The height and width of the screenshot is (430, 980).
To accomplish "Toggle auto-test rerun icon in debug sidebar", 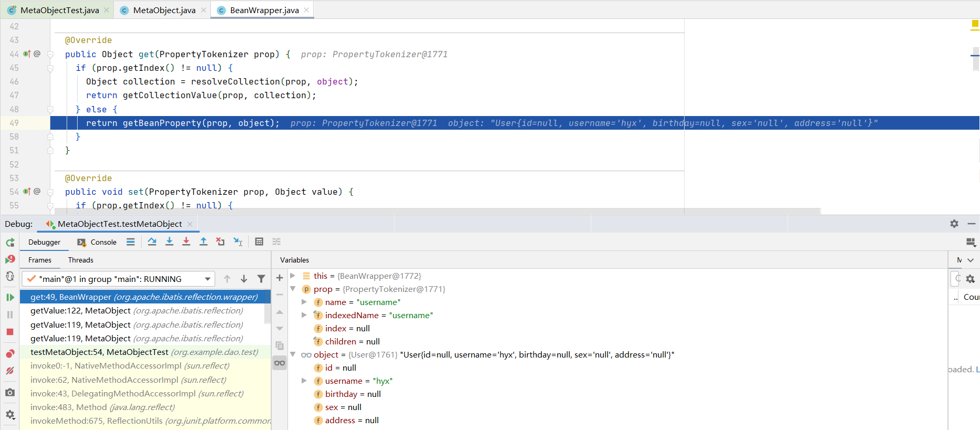I will (10, 276).
